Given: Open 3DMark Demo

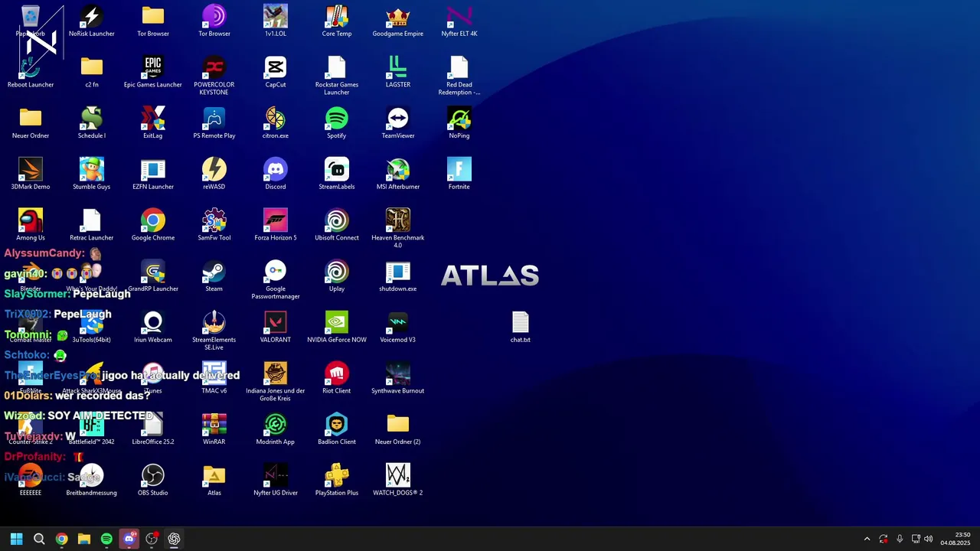Looking at the screenshot, I should click(31, 174).
